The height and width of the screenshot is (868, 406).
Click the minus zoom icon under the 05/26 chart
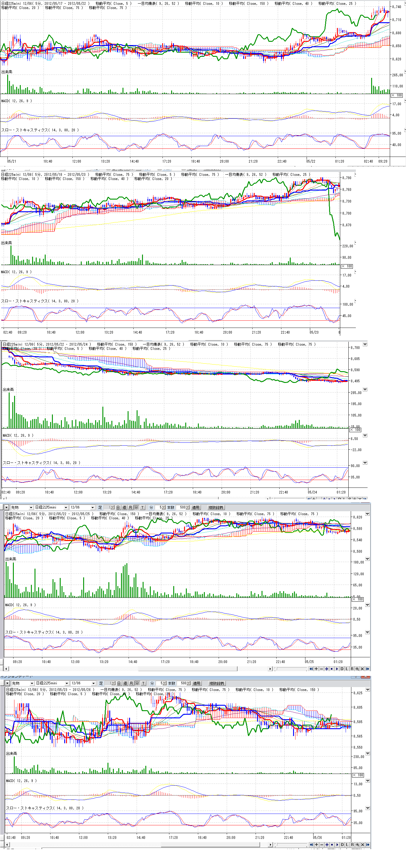(322, 845)
